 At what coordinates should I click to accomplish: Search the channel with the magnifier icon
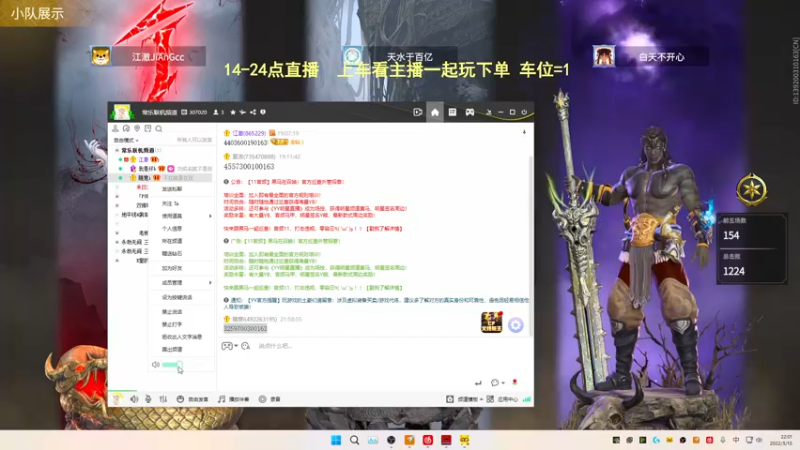point(159,129)
